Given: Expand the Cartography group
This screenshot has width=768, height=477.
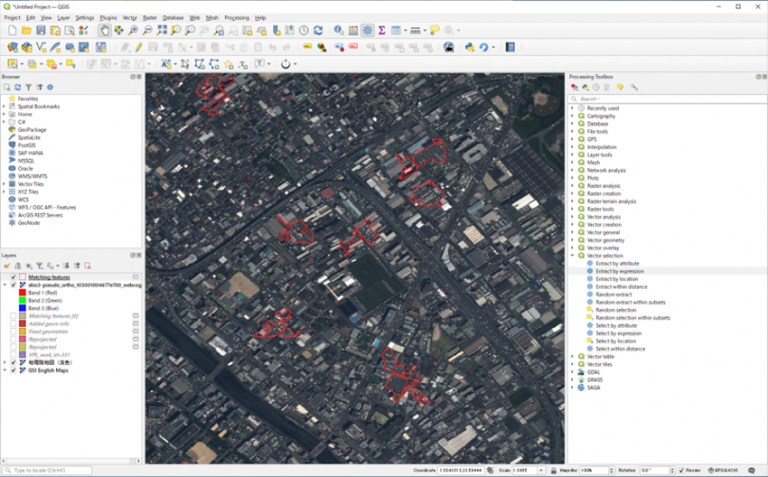Looking at the screenshot, I should tap(572, 116).
